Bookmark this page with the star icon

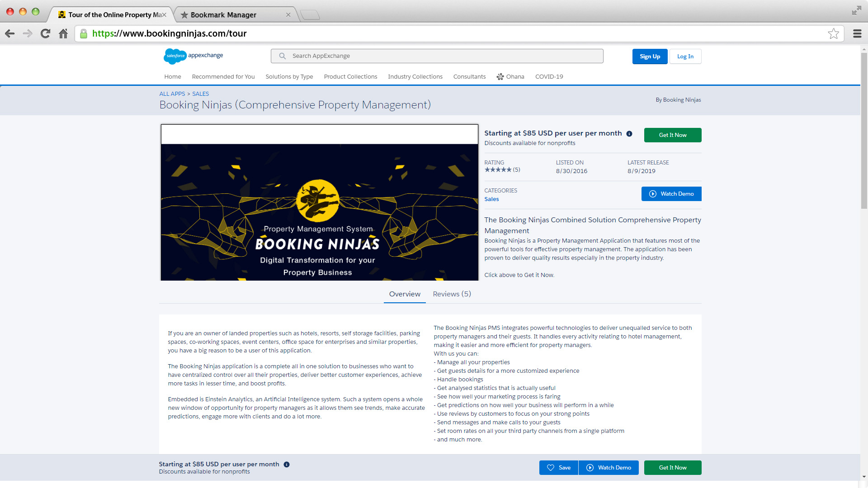(833, 33)
